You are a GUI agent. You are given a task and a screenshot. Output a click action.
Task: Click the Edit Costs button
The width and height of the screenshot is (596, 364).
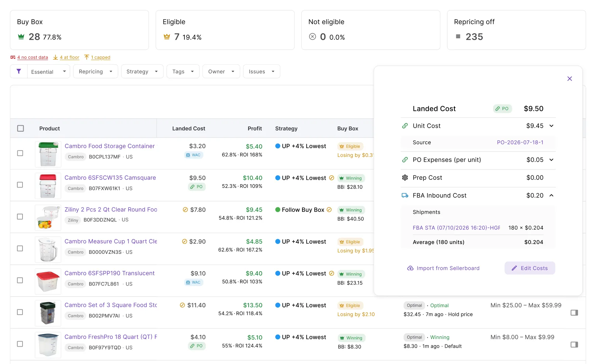tap(530, 268)
